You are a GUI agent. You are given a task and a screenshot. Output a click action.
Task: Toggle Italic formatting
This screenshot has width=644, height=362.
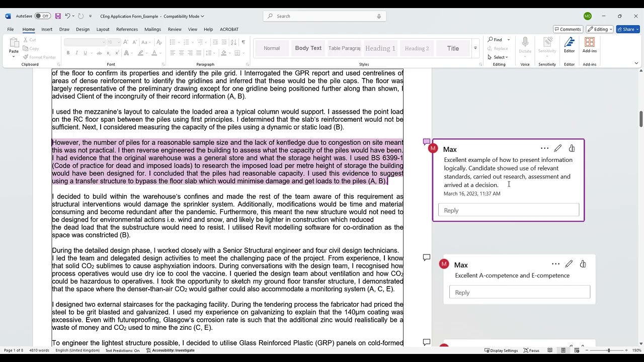76,53
